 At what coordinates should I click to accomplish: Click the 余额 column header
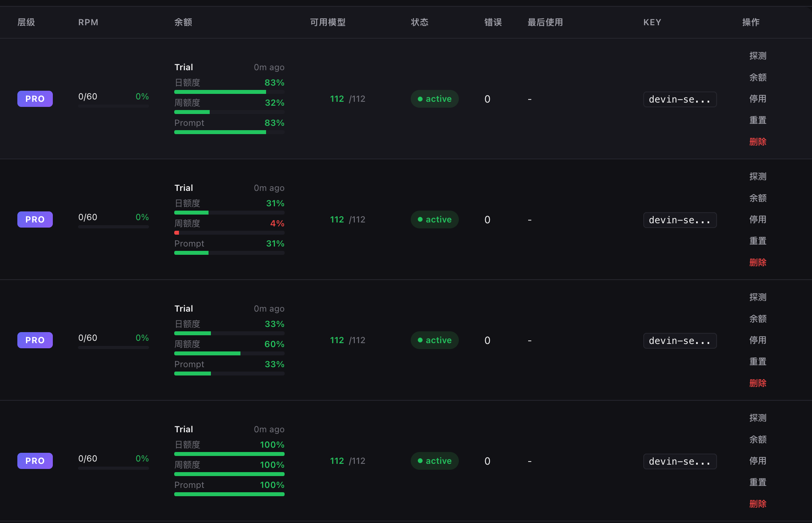183,22
